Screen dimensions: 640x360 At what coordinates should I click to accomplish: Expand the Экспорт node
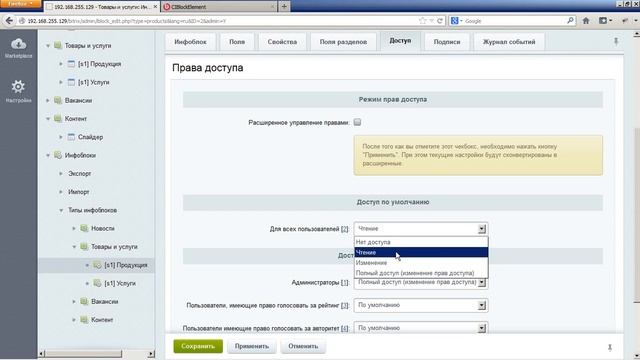click(x=61, y=173)
